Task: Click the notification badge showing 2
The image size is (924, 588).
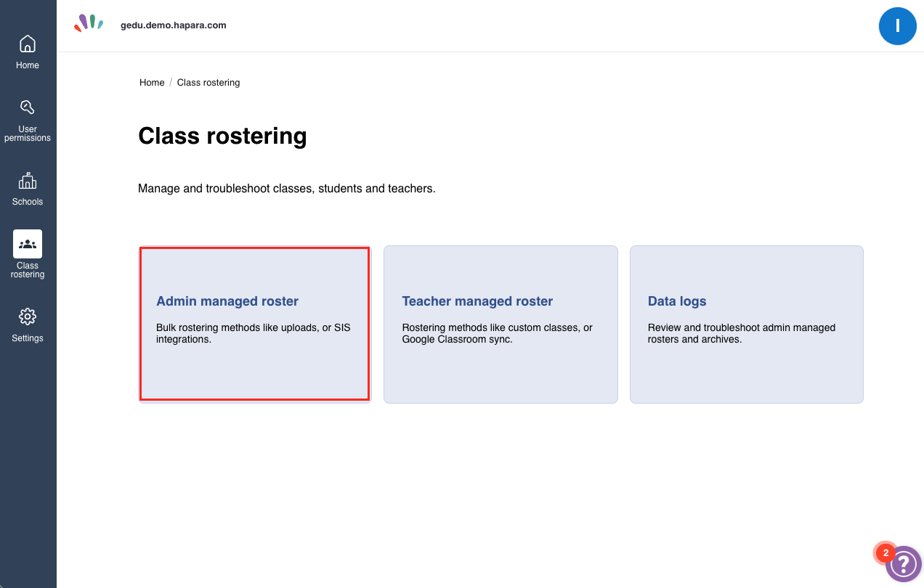Action: tap(885, 552)
